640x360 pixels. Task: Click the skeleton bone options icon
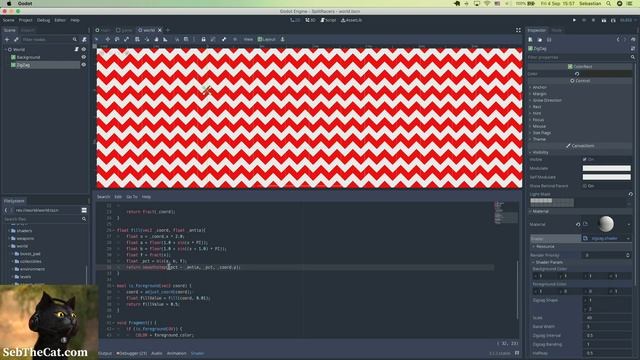click(x=224, y=39)
